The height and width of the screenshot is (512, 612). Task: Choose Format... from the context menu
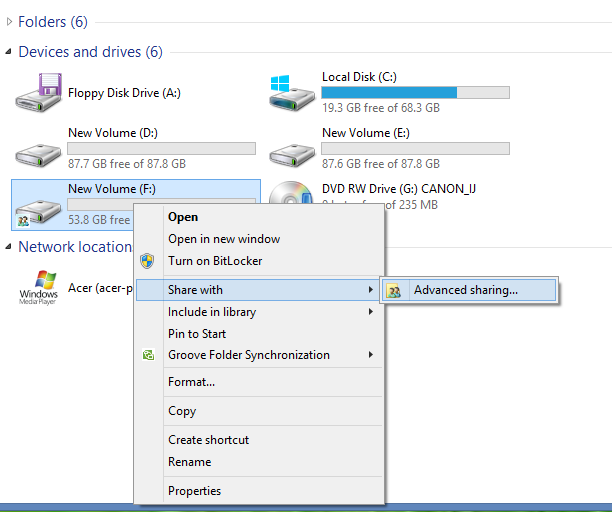point(191,382)
